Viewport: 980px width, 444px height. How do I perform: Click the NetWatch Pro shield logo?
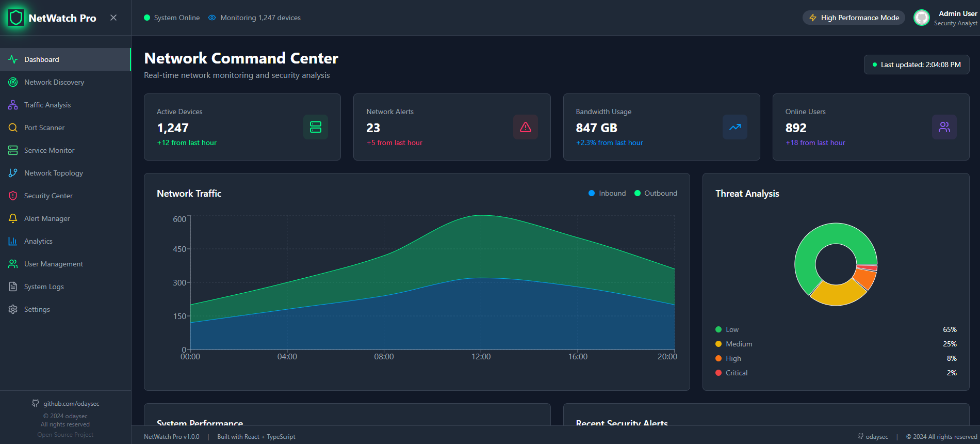[x=16, y=18]
